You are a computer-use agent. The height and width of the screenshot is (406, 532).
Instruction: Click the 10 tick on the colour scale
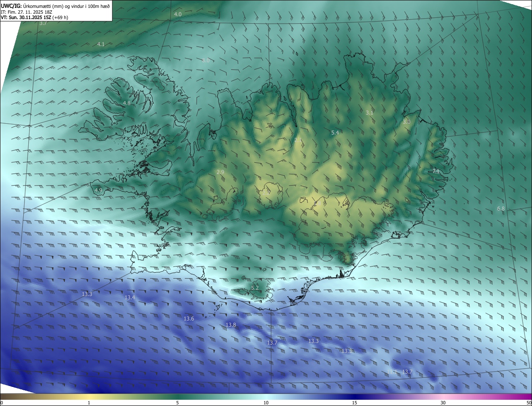pos(266,403)
